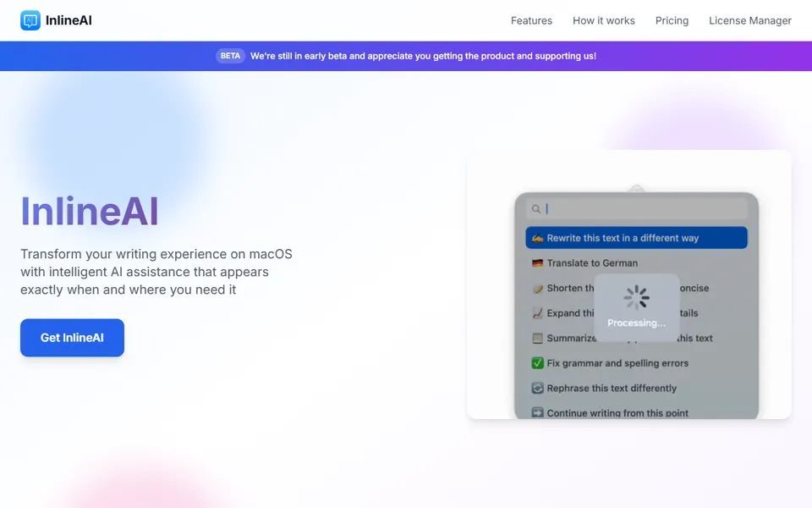The image size is (812, 508).
Task: Click the early beta banner message
Action: pos(423,56)
